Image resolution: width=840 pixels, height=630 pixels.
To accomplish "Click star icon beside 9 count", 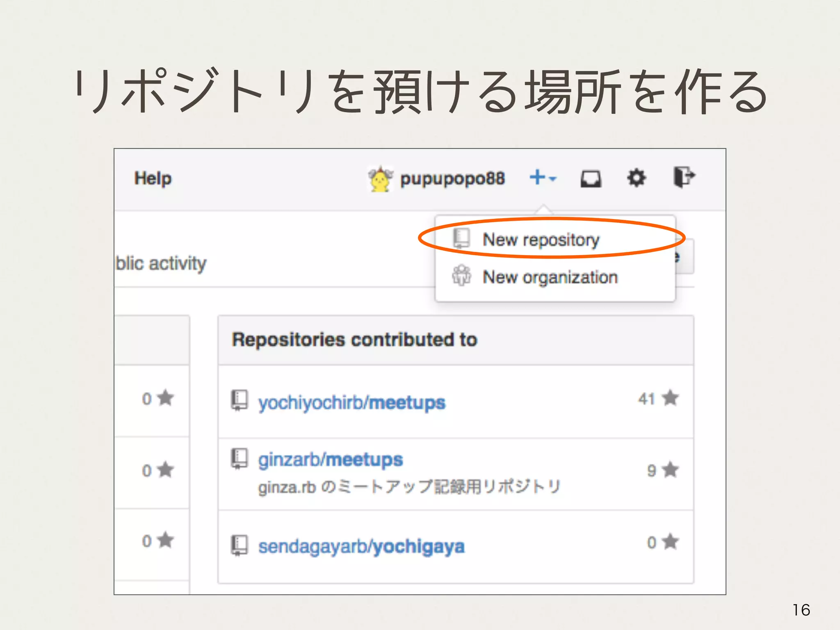I will 671,470.
